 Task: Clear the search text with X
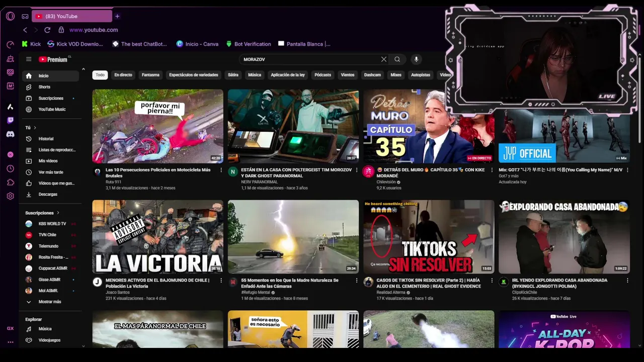point(384,59)
